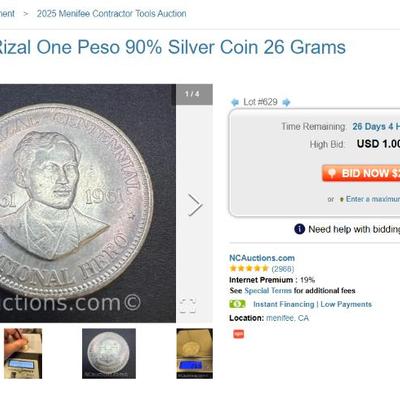Image resolution: width=400 pixels, height=400 pixels.
Task: Click main Rizal coin image
Action: point(88,203)
